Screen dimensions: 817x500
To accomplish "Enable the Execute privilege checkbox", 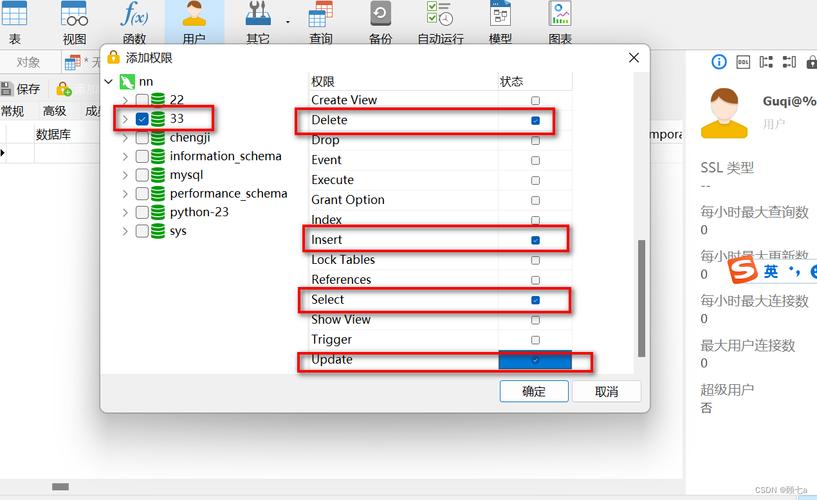I will coord(535,180).
